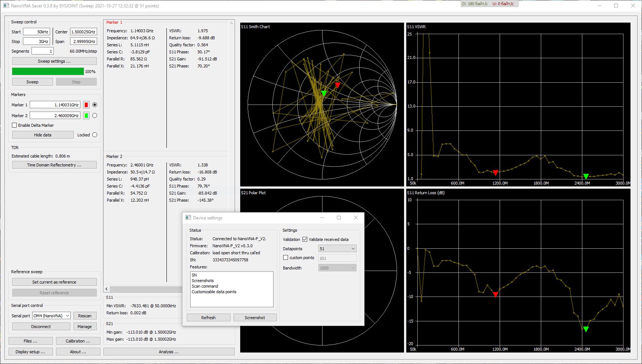
Task: Select the Marker 1 radio button
Action: coord(95,105)
